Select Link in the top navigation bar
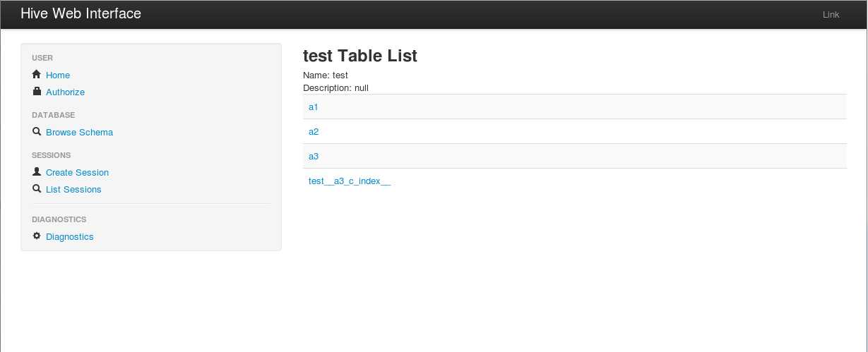The width and height of the screenshot is (868, 352). 831,14
